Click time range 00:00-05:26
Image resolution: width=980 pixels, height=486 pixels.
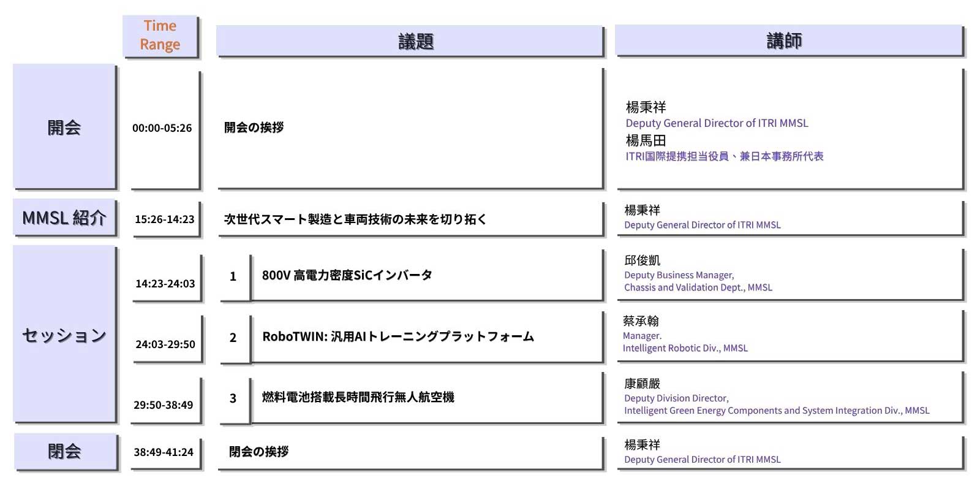(162, 128)
